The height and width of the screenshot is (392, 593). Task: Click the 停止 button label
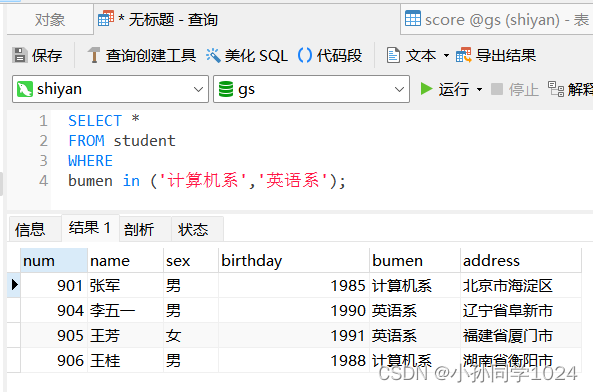point(523,90)
